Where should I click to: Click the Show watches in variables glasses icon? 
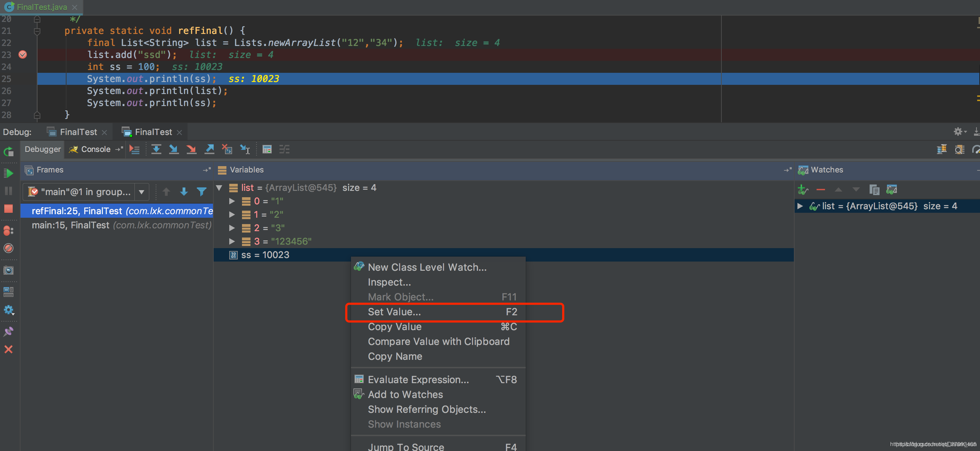click(891, 189)
